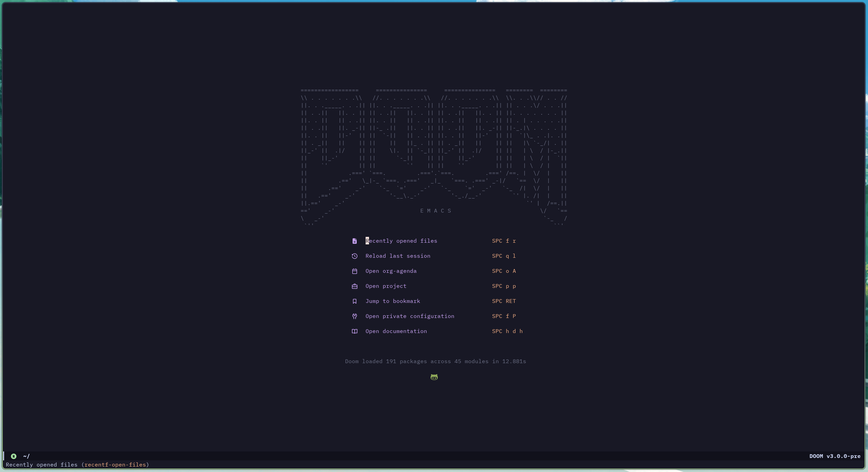This screenshot has height=472, width=868.
Task: Click the bookmark icon on the dashboard
Action: 355,301
